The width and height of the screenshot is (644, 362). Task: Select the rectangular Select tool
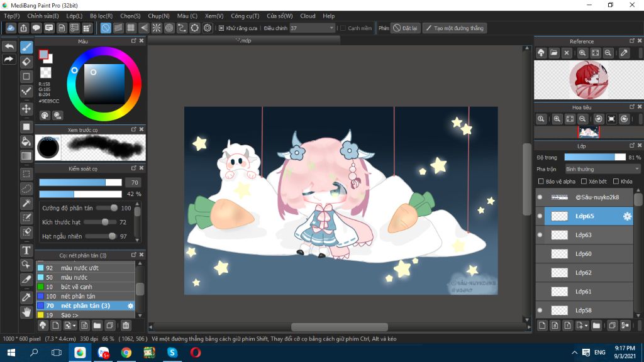coord(26,174)
